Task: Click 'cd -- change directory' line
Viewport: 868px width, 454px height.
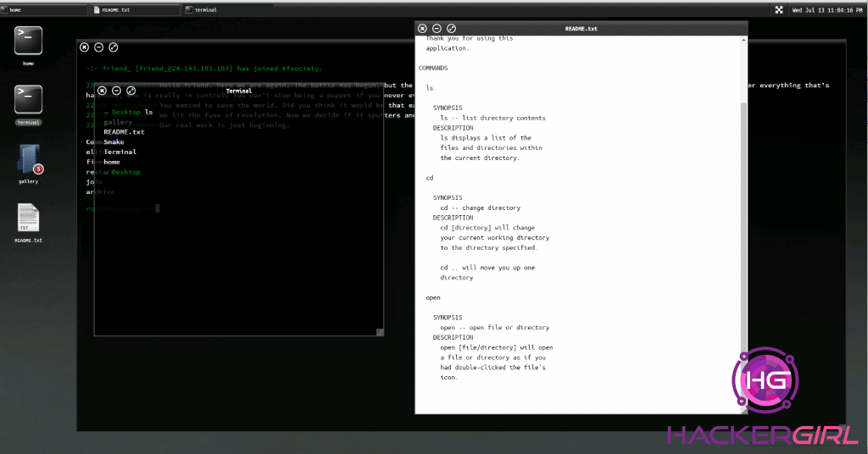Action: [480, 208]
